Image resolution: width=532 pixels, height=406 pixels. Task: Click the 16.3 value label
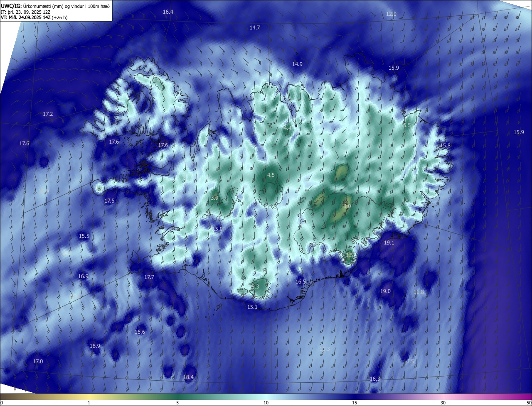(375, 379)
